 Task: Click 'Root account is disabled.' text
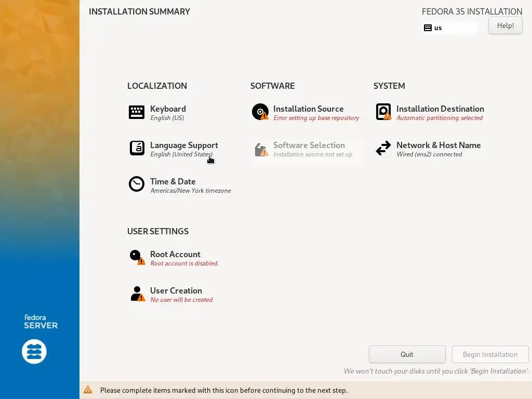click(x=184, y=263)
